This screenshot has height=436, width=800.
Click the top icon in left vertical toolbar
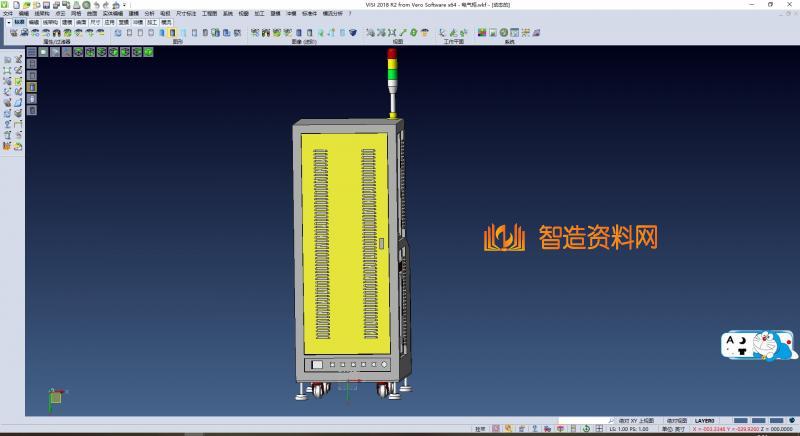tap(7, 60)
